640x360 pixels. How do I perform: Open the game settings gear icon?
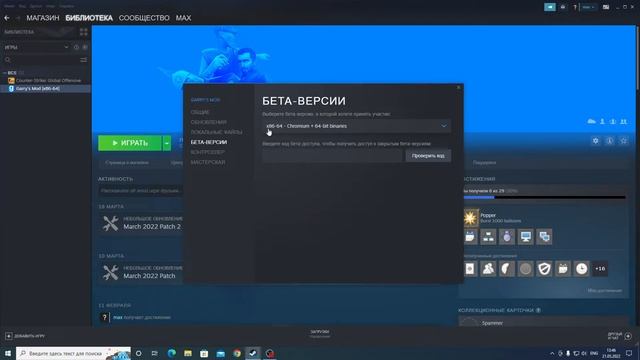click(x=596, y=141)
